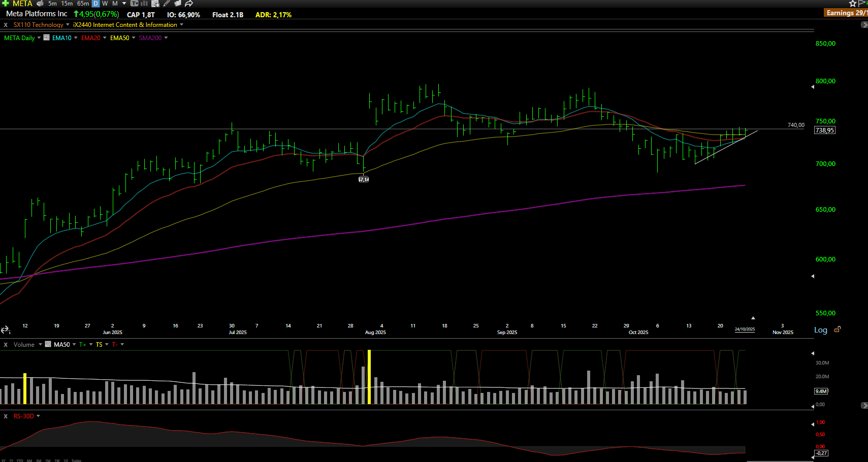868x462 pixels.
Task: Click the grid icon beside Volume MA50
Action: click(x=48, y=344)
